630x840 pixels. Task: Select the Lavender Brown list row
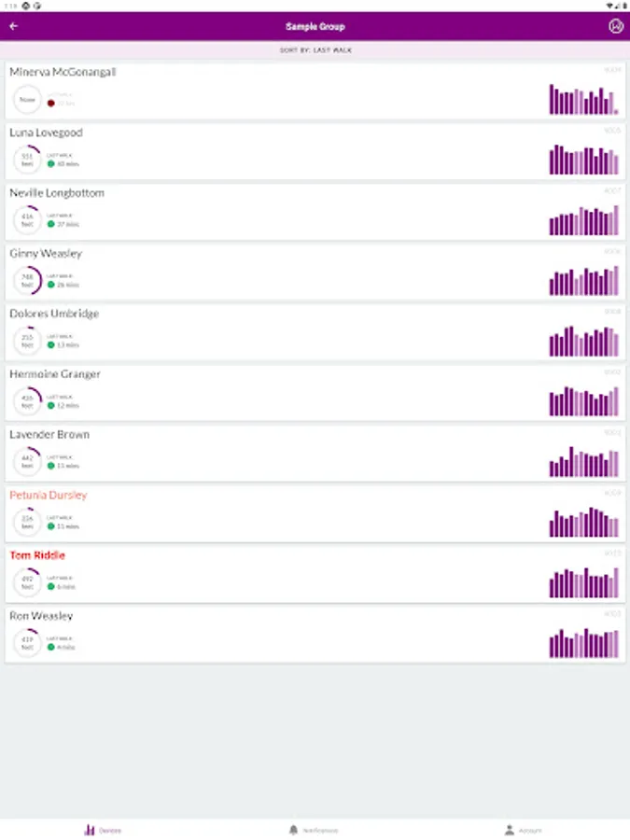click(x=280, y=452)
